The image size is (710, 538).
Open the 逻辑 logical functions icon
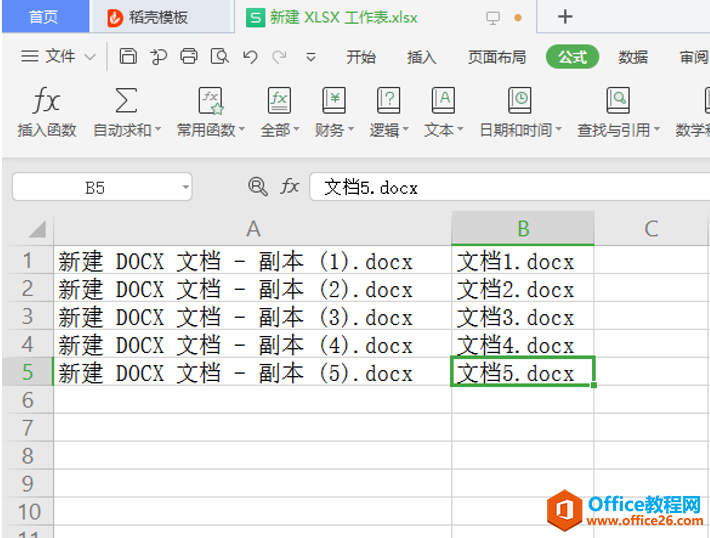click(388, 100)
